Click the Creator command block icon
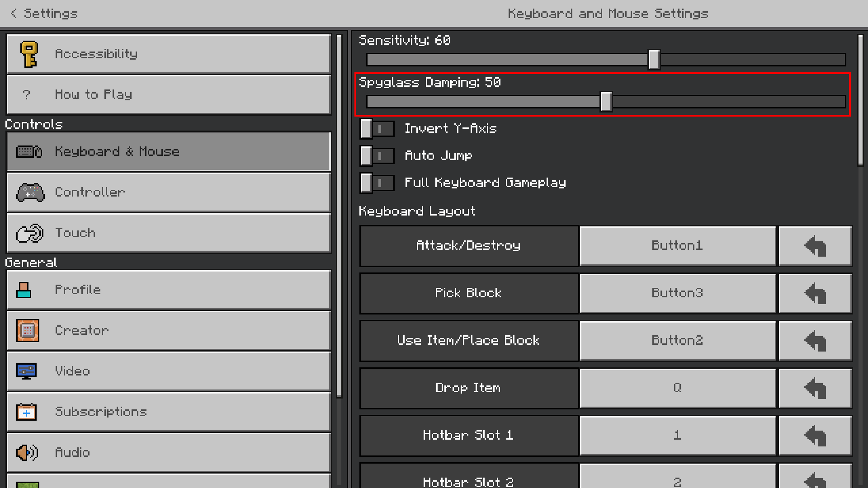The width and height of the screenshot is (868, 488). click(x=28, y=330)
